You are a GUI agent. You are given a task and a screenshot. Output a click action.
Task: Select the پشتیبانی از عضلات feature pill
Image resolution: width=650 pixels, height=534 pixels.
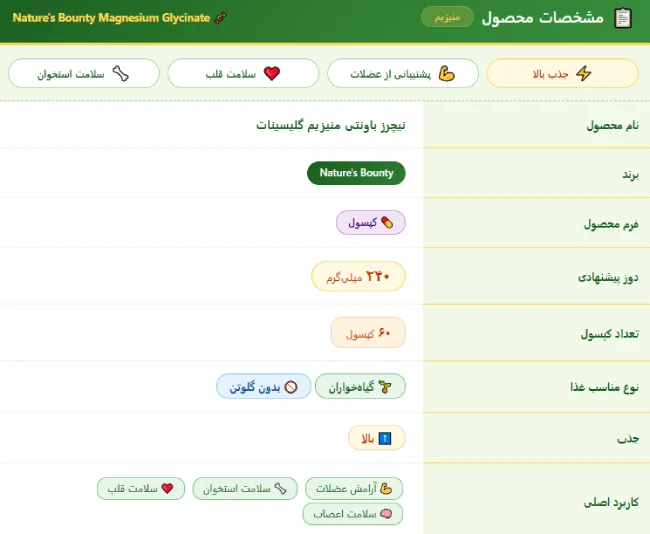point(403,73)
